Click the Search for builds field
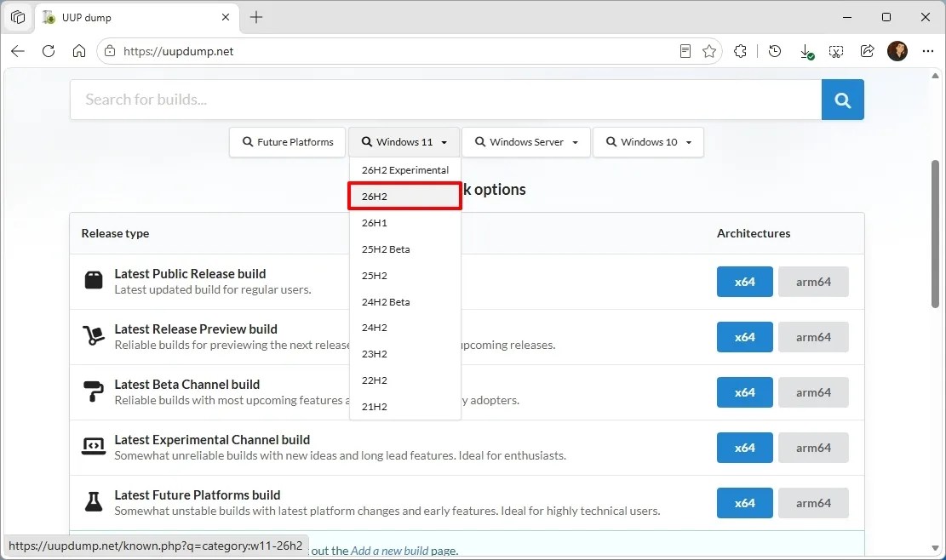946x560 pixels. 446,100
